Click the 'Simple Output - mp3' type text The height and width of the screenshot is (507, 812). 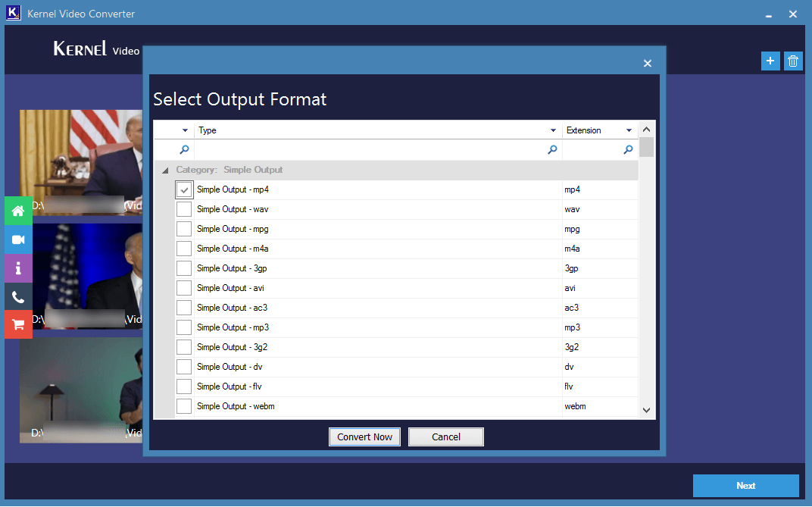click(233, 327)
